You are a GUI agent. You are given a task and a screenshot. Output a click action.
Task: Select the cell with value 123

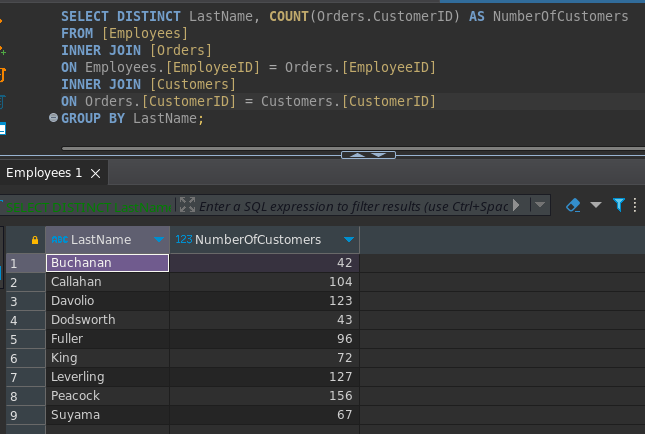tap(264, 301)
